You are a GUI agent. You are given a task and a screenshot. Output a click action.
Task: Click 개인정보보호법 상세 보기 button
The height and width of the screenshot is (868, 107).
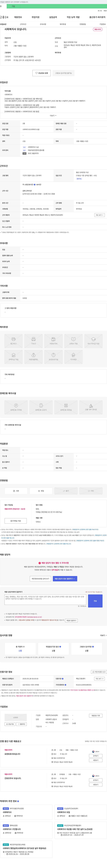pyautogui.click(x=40, y=579)
